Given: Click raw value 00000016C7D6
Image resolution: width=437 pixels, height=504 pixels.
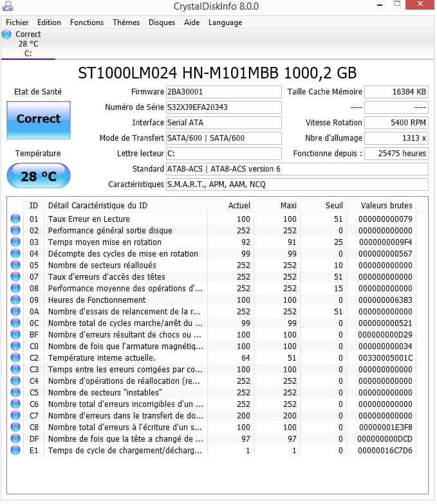Looking at the screenshot, I should point(385,450).
